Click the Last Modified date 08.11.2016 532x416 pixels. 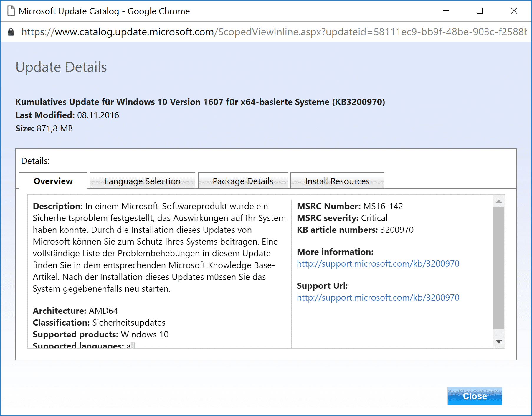[98, 115]
